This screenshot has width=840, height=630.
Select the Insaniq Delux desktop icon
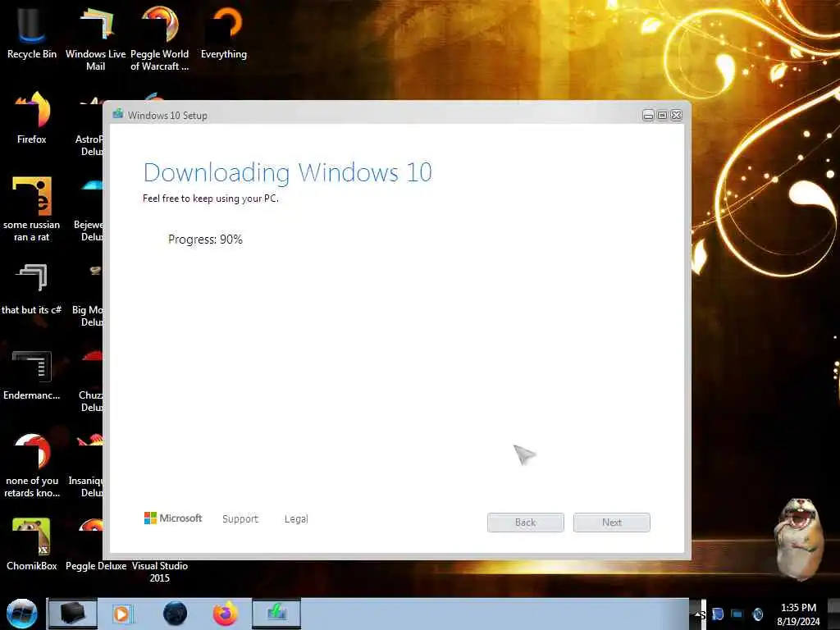point(87,466)
